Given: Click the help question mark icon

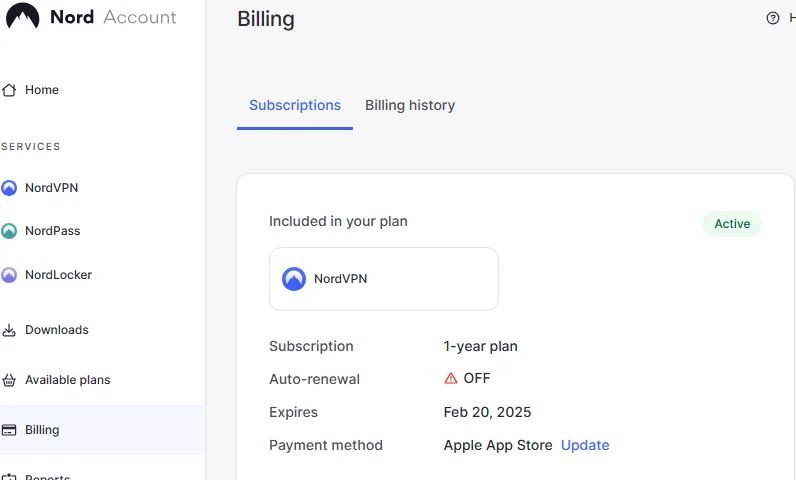Looking at the screenshot, I should pyautogui.click(x=773, y=18).
